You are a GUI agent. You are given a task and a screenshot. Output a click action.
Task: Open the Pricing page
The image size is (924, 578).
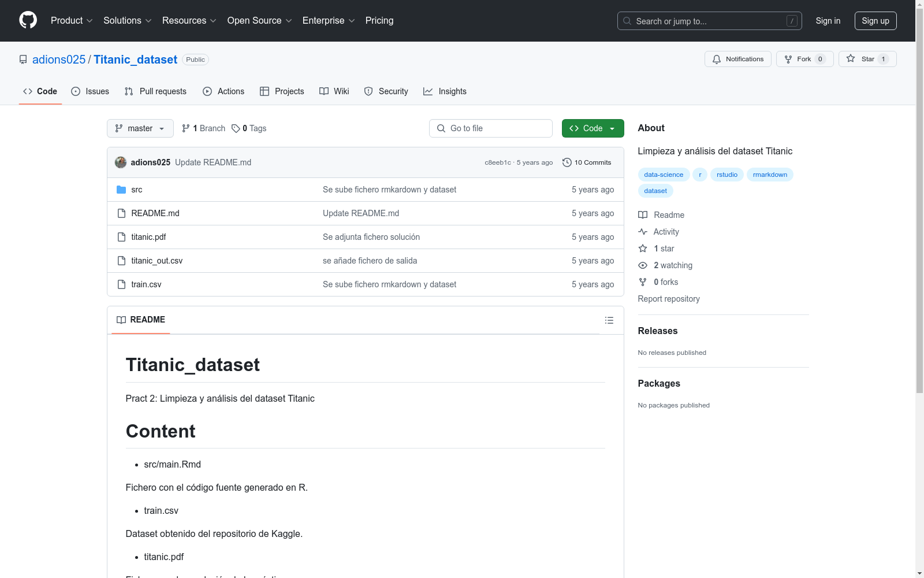[x=379, y=20]
